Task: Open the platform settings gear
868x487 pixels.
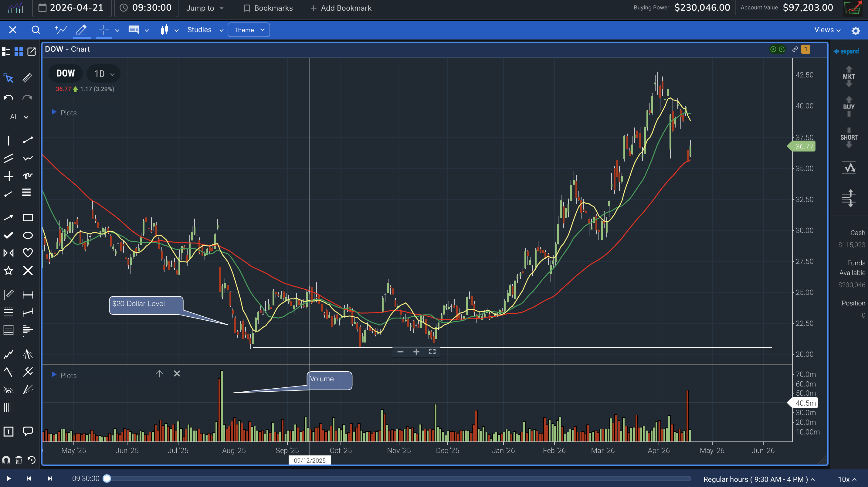Action: 856,30
